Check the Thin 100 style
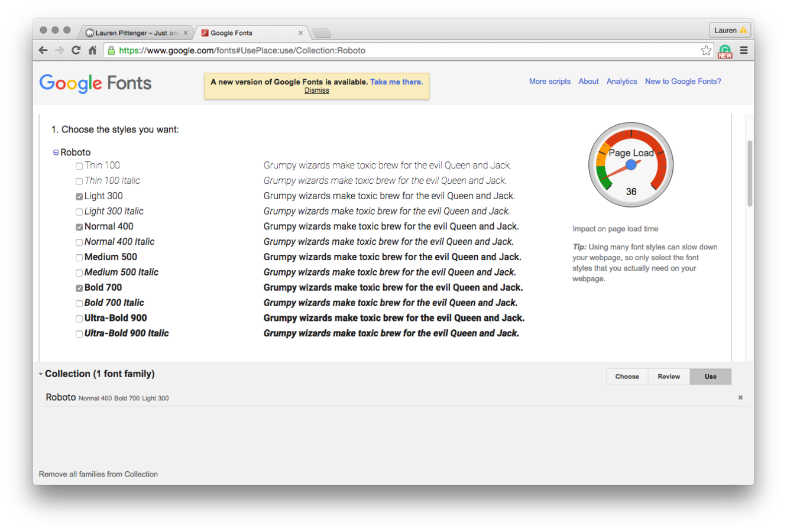The height and width of the screenshot is (532, 787). point(79,166)
